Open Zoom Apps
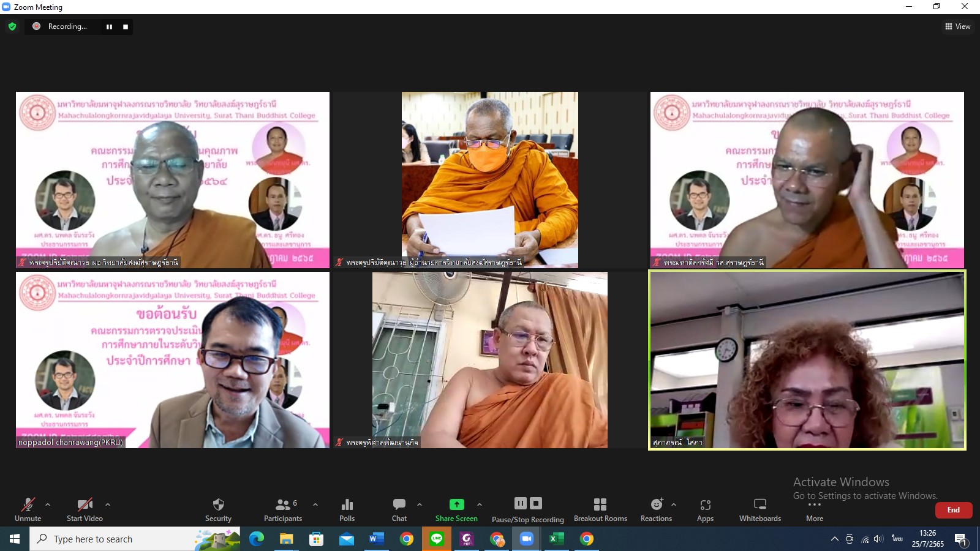The image size is (980, 551). (705, 509)
